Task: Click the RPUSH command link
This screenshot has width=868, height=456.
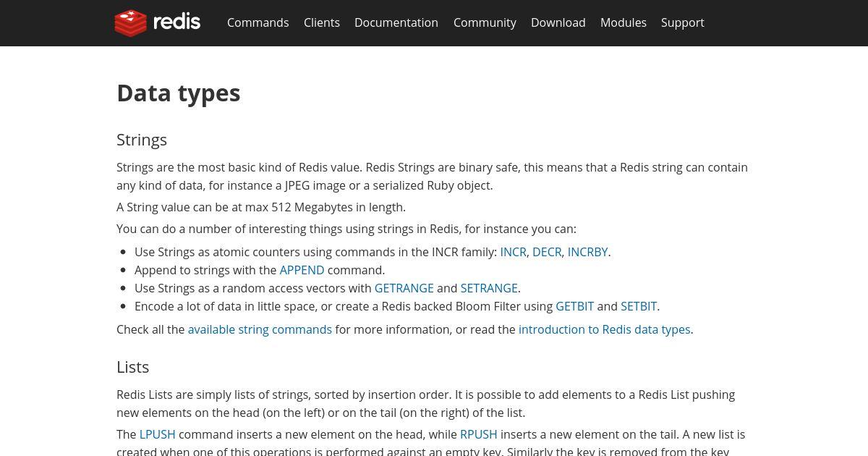Action: (479, 434)
